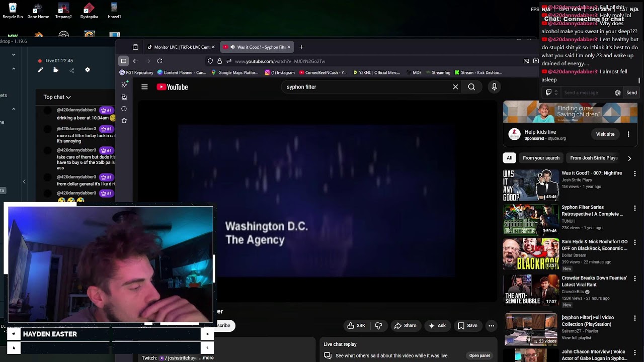Viewport: 644px width, 362px height.
Task: Open a new browser tab
Action: pyautogui.click(x=301, y=47)
